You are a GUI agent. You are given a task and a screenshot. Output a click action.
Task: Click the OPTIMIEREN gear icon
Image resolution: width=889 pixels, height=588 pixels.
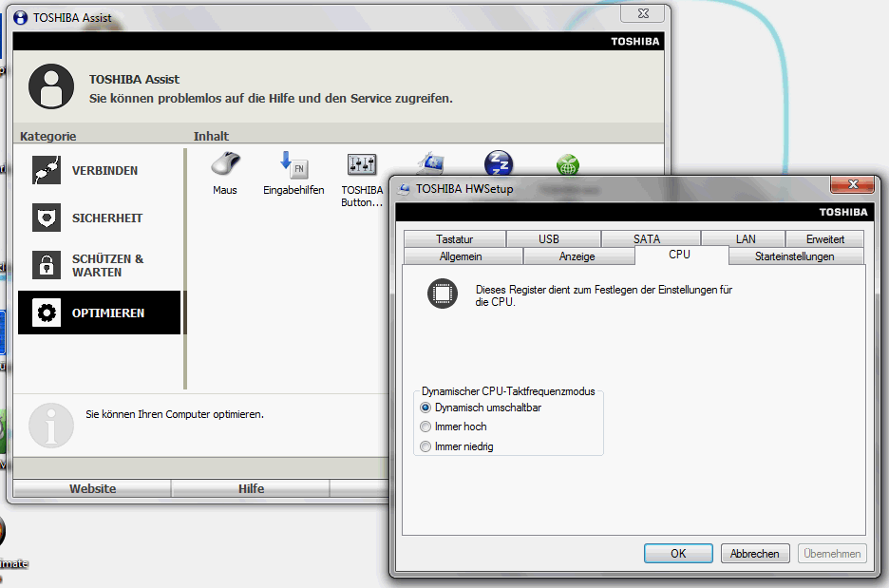(x=47, y=313)
